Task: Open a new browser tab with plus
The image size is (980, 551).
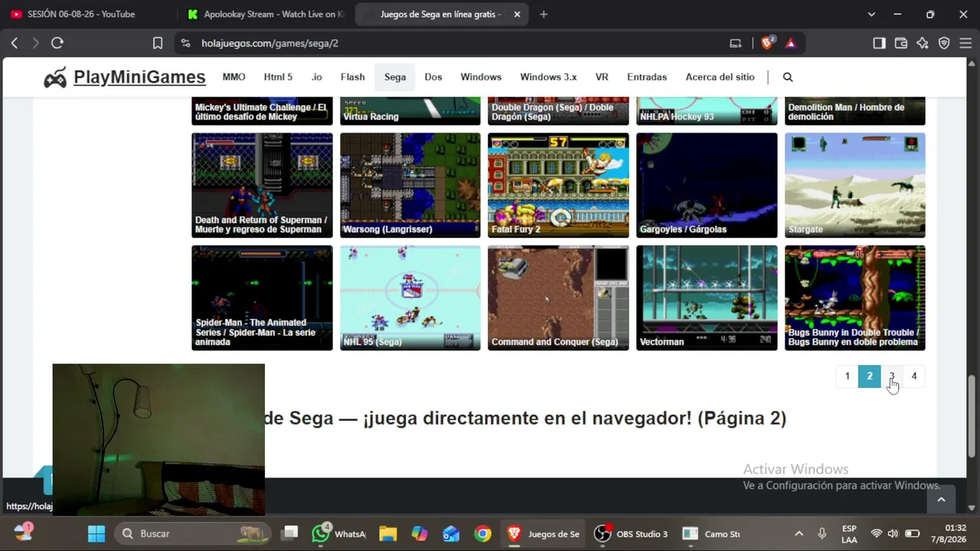Action: (x=544, y=14)
